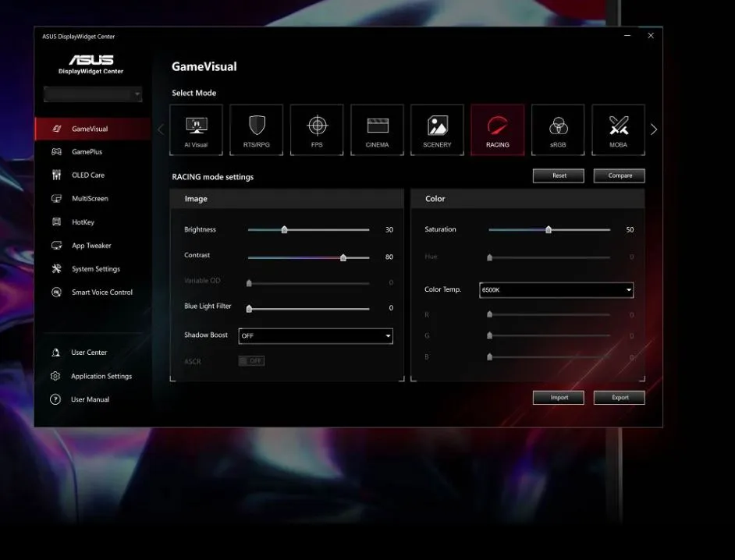Click the Reset button
The image size is (735, 560).
tap(559, 175)
